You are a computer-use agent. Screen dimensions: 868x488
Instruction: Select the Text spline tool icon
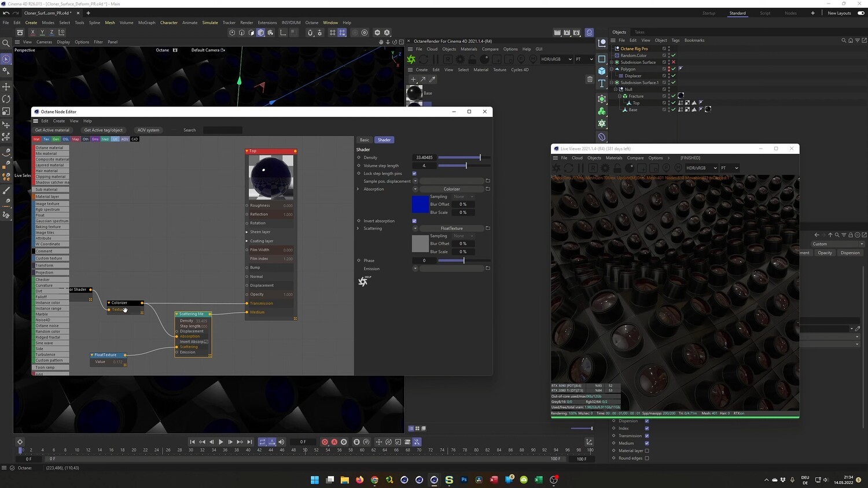[x=602, y=83]
